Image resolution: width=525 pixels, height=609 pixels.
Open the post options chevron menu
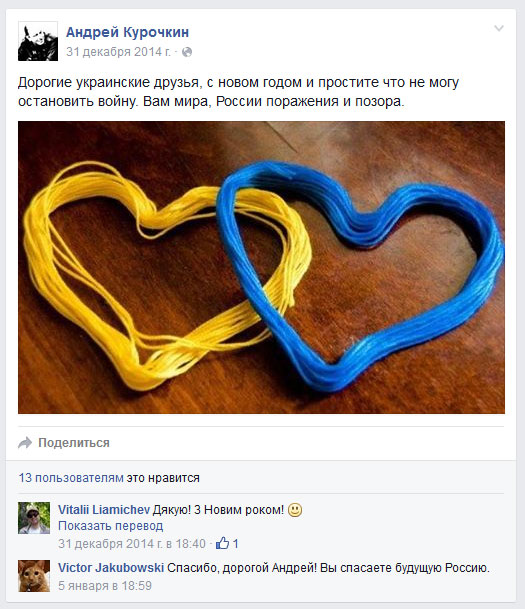click(499, 28)
